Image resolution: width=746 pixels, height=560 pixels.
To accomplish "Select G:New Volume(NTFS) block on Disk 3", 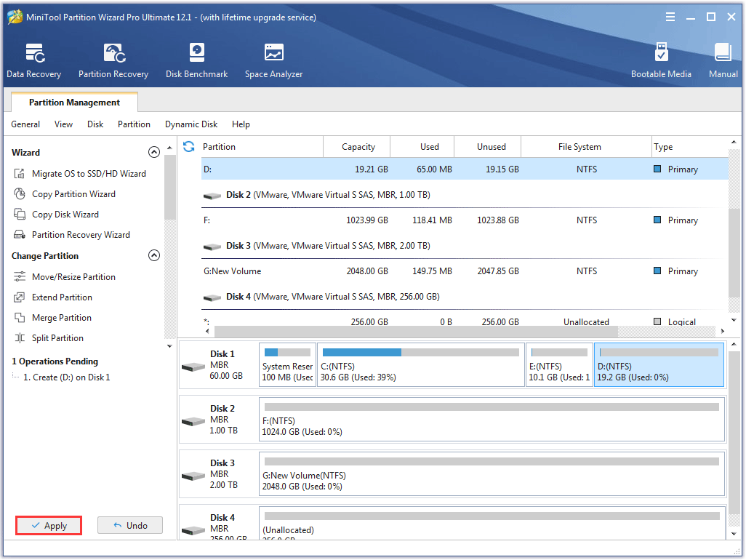I will coord(492,474).
